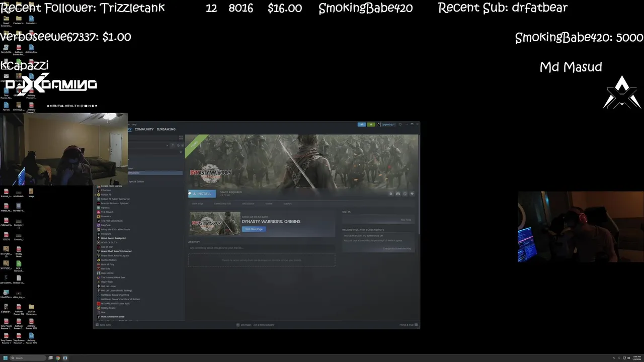
Task: Click Change My Screenshot Key link
Action: (397, 248)
